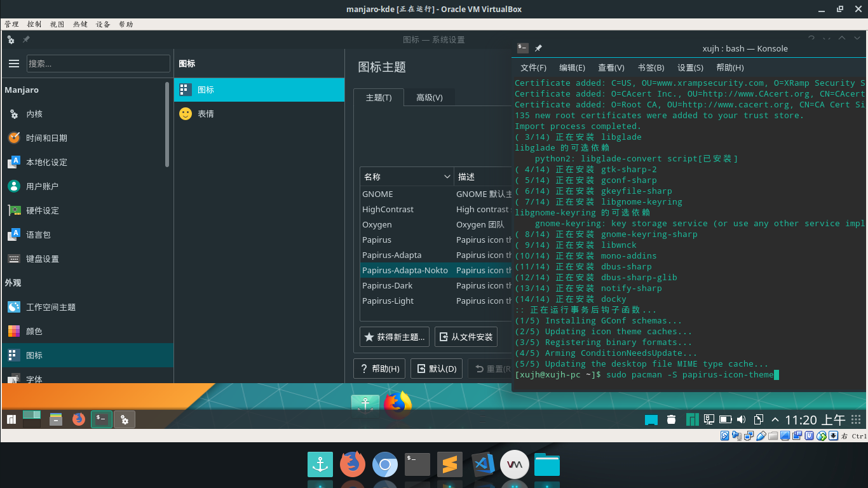Open the hamburger menu in System Settings

coord(14,64)
